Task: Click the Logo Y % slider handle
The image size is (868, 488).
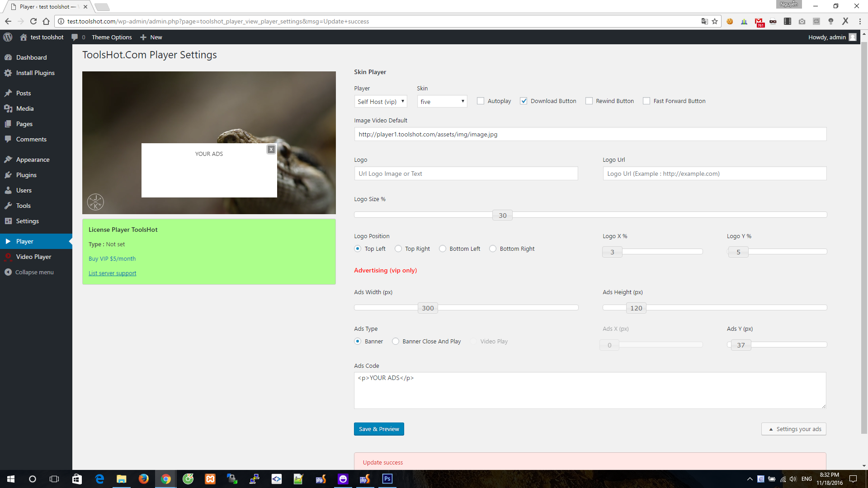Action: tap(738, 252)
